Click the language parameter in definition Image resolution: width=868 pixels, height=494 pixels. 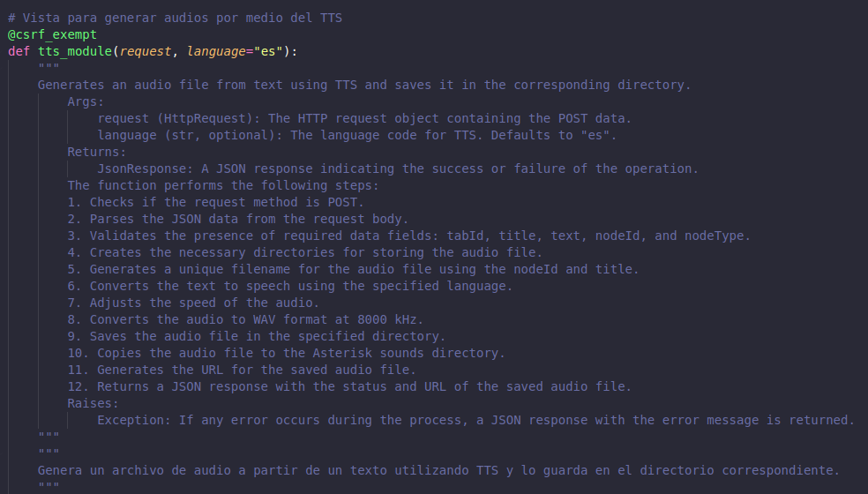tap(216, 51)
